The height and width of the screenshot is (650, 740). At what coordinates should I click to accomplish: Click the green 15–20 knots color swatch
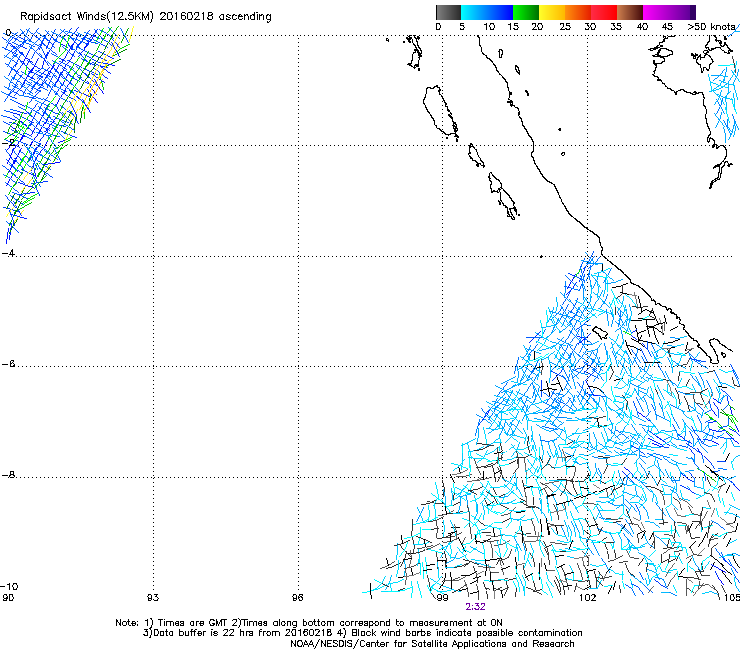(x=526, y=12)
